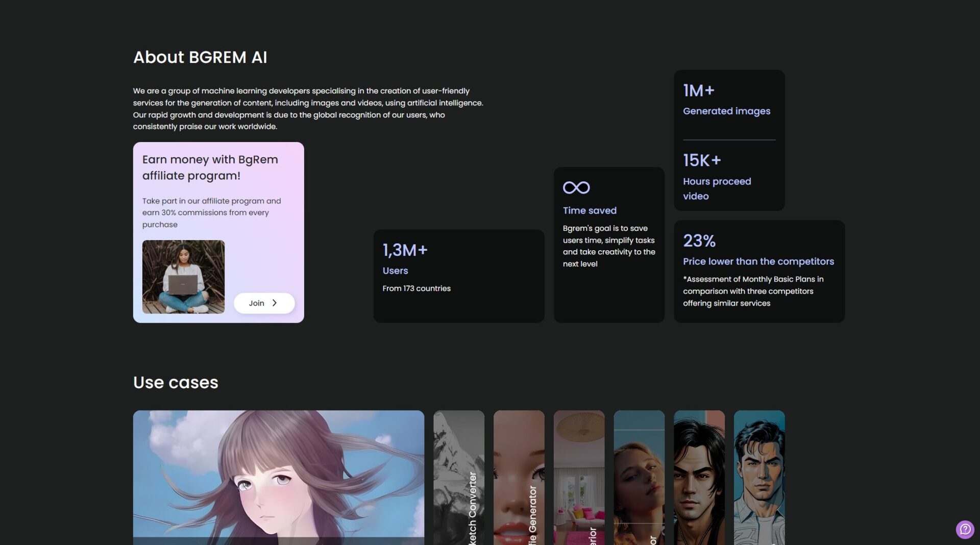Click the From 173 countries text

coord(416,289)
